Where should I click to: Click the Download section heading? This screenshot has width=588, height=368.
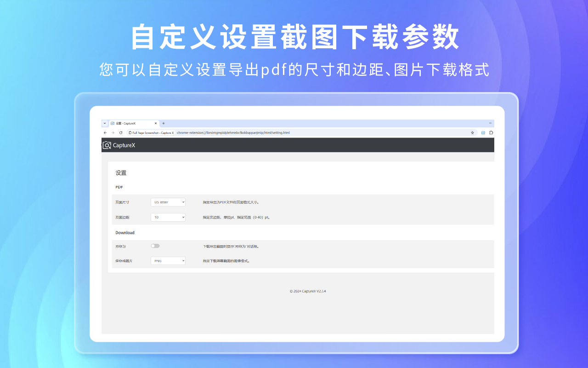[x=124, y=232]
